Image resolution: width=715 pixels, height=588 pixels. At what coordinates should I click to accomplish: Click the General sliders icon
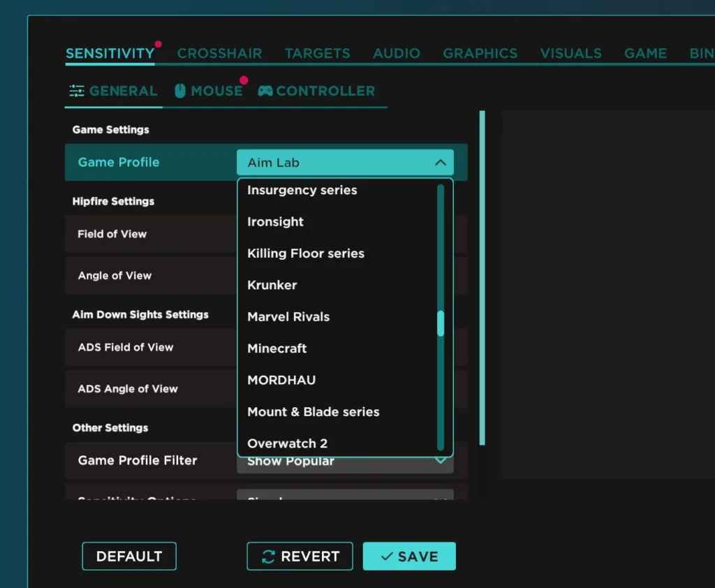click(77, 91)
